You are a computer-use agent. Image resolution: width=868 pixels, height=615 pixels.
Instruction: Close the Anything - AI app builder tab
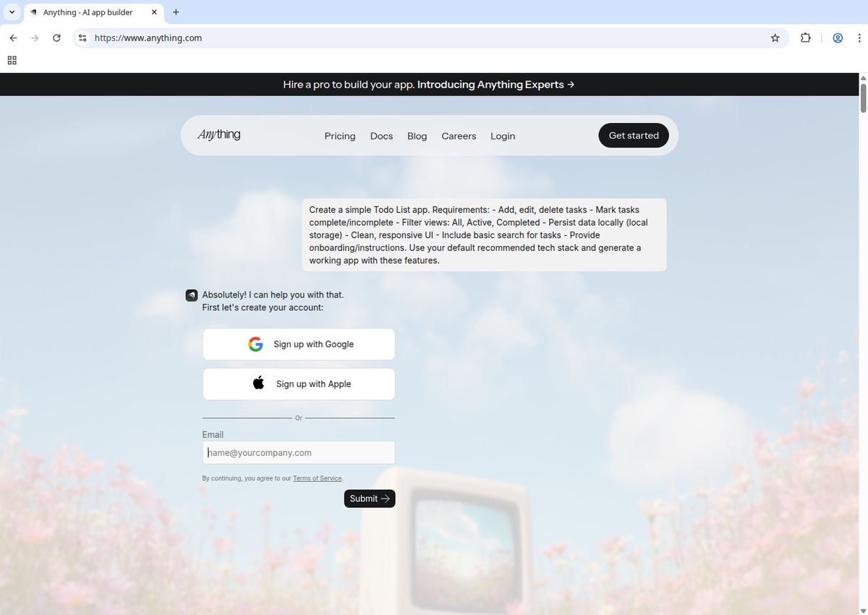click(x=154, y=12)
